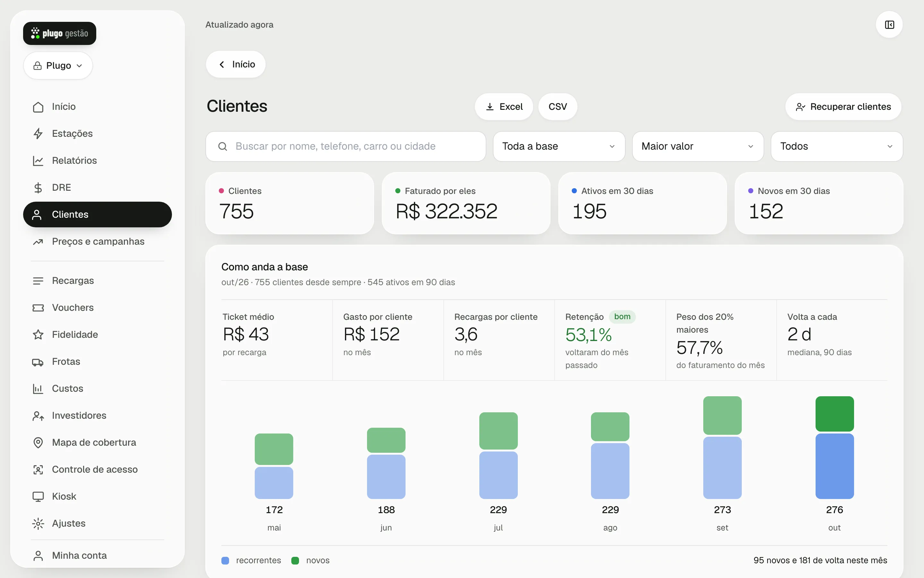
Task: Open Relatórios chart icon
Action: (38, 161)
